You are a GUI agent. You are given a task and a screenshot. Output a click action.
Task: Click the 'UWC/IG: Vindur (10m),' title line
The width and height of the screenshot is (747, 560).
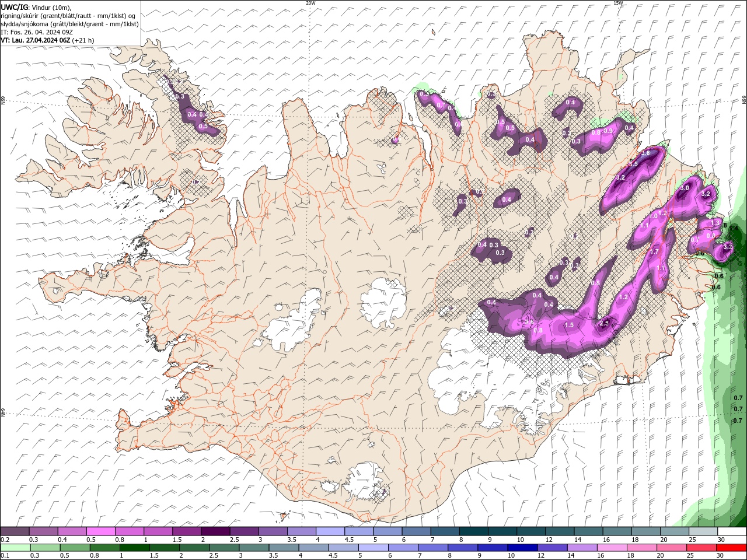pos(36,7)
